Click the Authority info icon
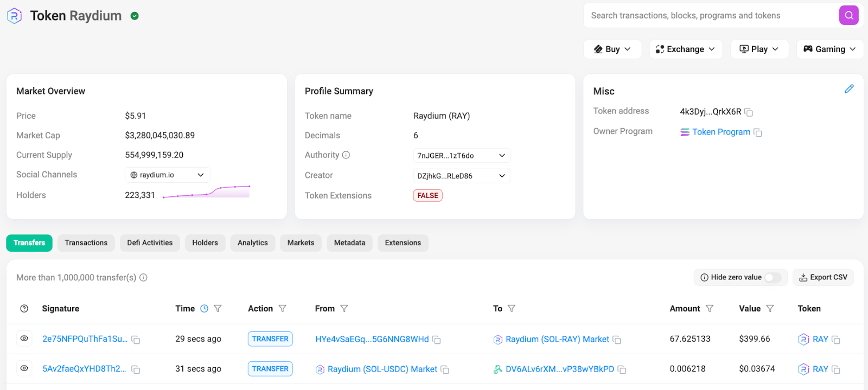 (x=346, y=155)
